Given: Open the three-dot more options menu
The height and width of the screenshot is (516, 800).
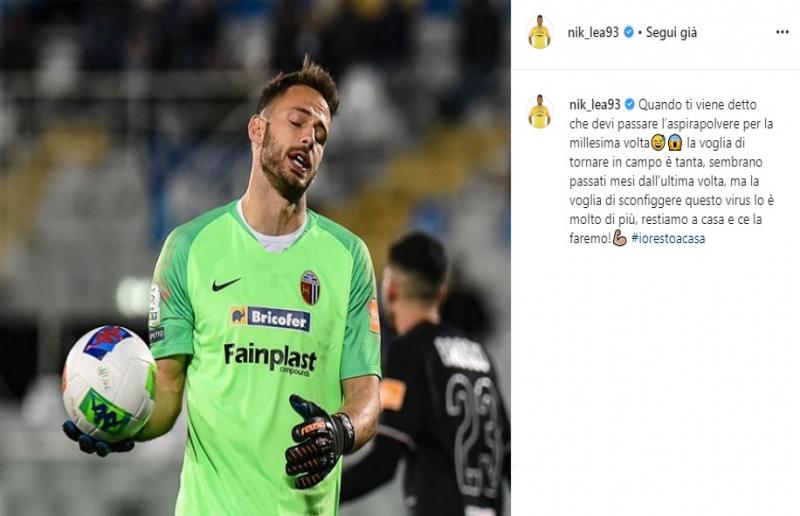Looking at the screenshot, I should tap(782, 32).
